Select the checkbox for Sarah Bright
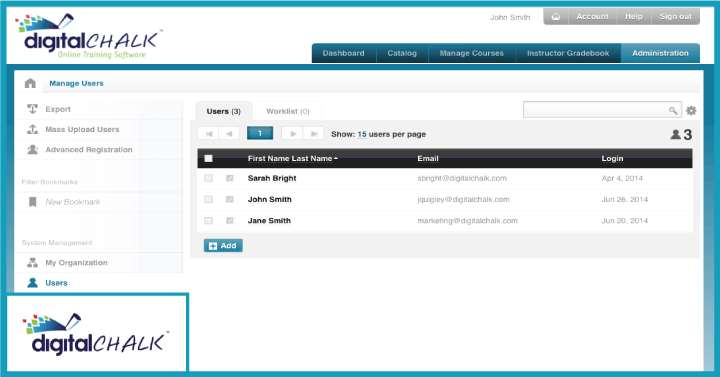The height and width of the screenshot is (377, 720). coord(208,178)
